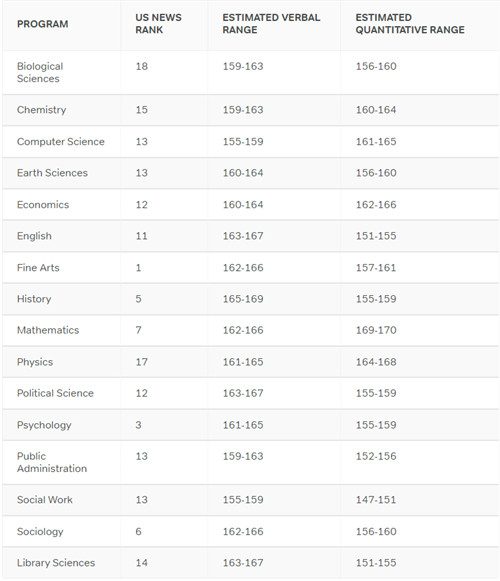Click the Sociology program name
Screen dimensions: 500x581
click(x=40, y=531)
